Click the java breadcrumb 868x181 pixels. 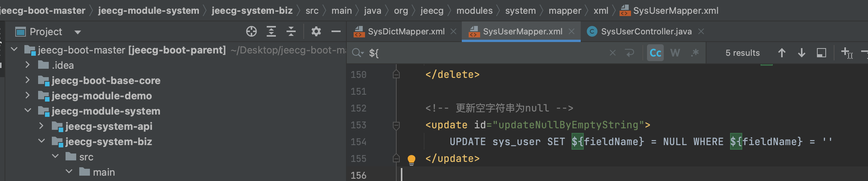(372, 10)
